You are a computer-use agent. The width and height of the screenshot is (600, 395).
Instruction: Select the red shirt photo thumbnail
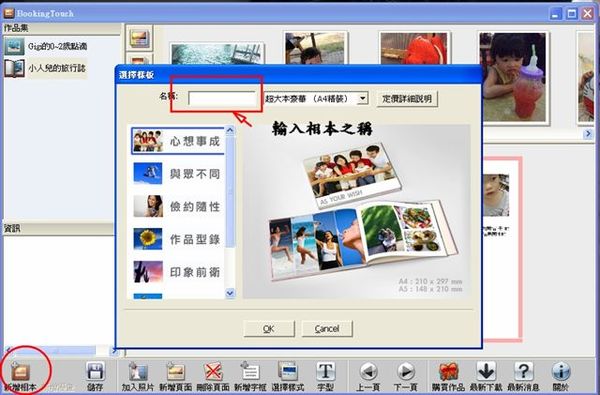point(414,48)
